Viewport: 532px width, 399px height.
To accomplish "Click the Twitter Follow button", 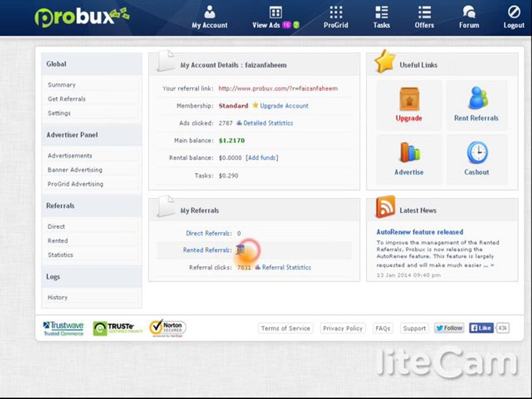I will click(x=449, y=328).
